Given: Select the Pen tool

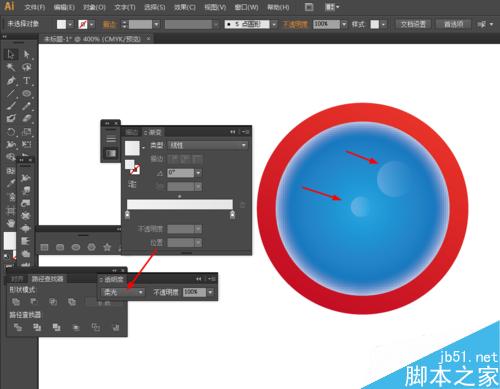Looking at the screenshot, I should click(x=11, y=81).
